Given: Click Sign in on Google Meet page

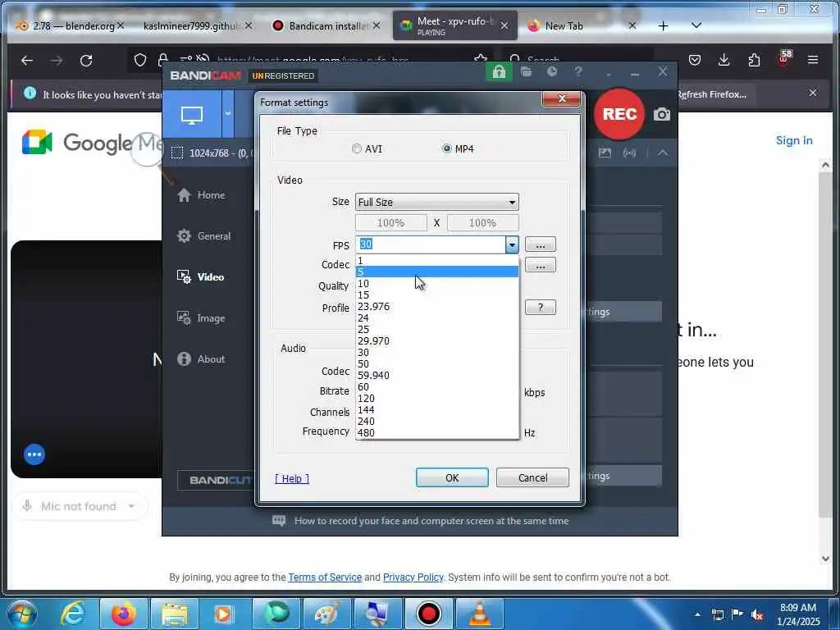Looking at the screenshot, I should pyautogui.click(x=794, y=140).
